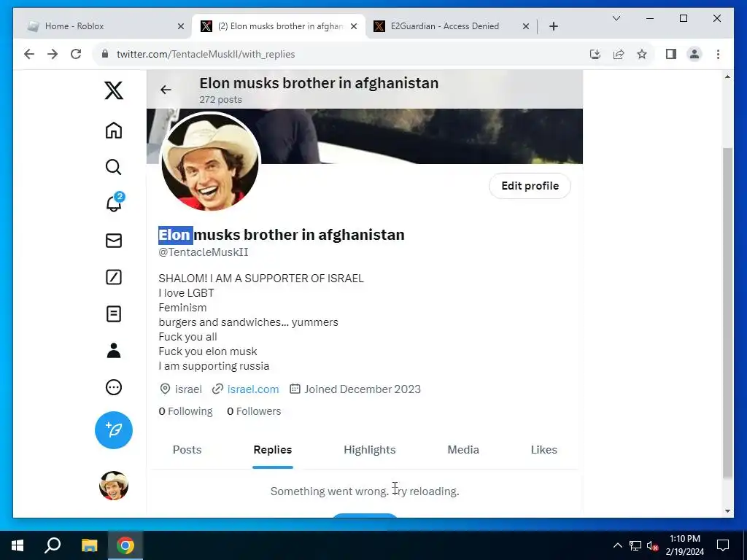
Task: Switch to the Posts tab
Action: tap(187, 449)
